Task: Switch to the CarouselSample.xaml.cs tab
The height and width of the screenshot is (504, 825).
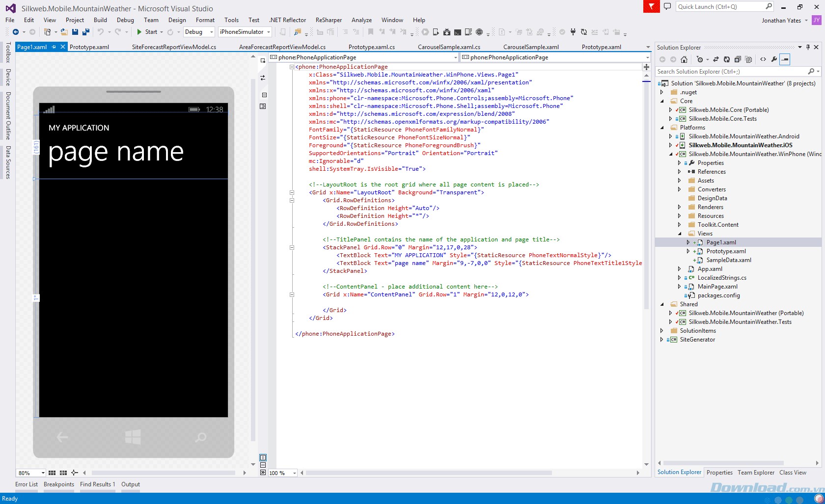Action: (449, 47)
